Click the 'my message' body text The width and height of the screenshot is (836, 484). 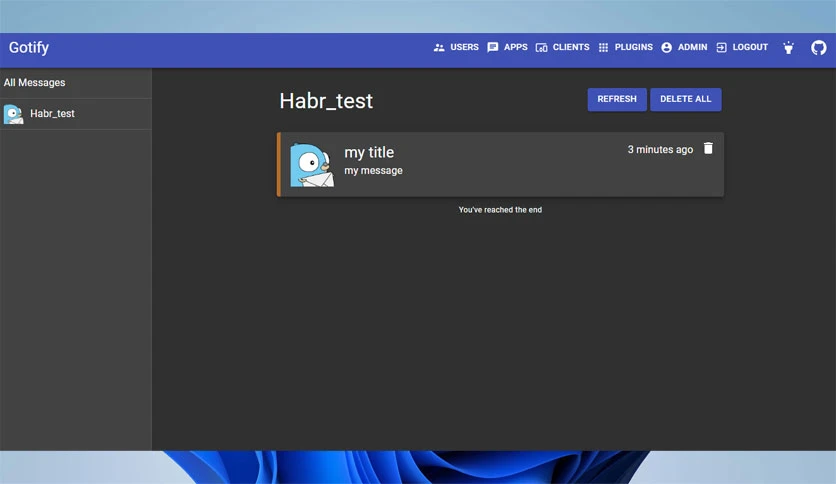373,171
